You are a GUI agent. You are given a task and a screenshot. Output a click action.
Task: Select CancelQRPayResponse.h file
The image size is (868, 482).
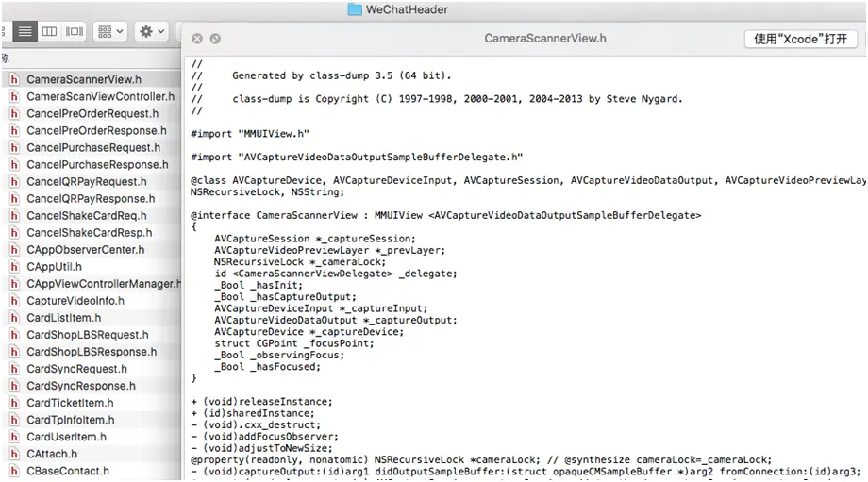point(92,199)
